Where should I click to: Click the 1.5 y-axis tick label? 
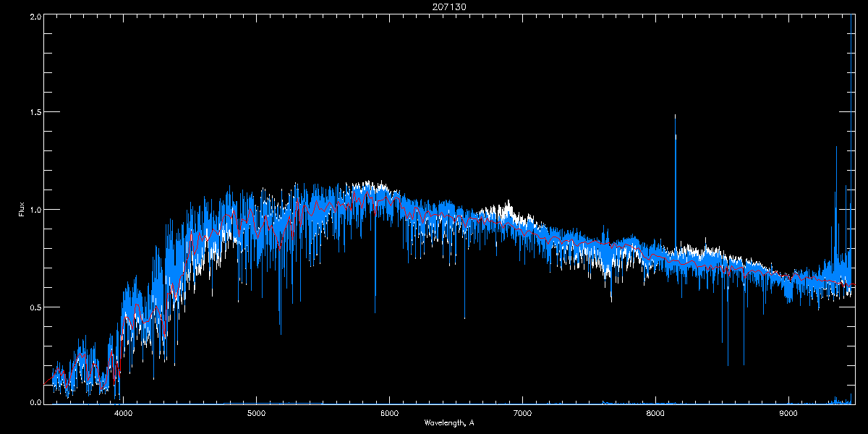[35, 113]
